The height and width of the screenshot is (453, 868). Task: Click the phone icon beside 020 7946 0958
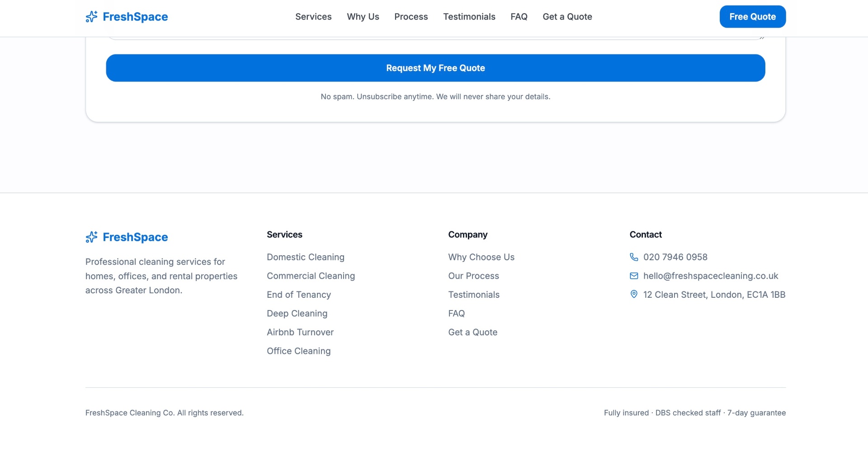[634, 257]
